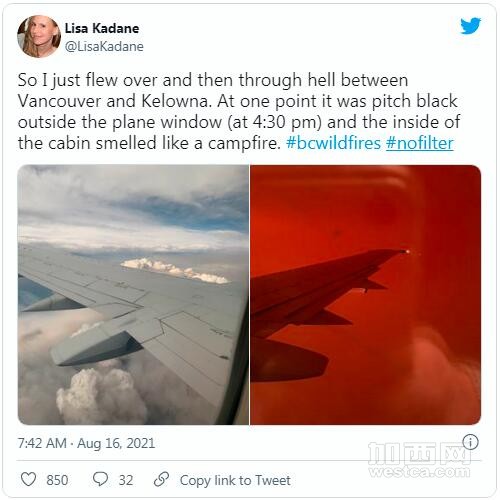This screenshot has width=500, height=500.
Task: Click the chain link copy icon
Action: coord(161,480)
